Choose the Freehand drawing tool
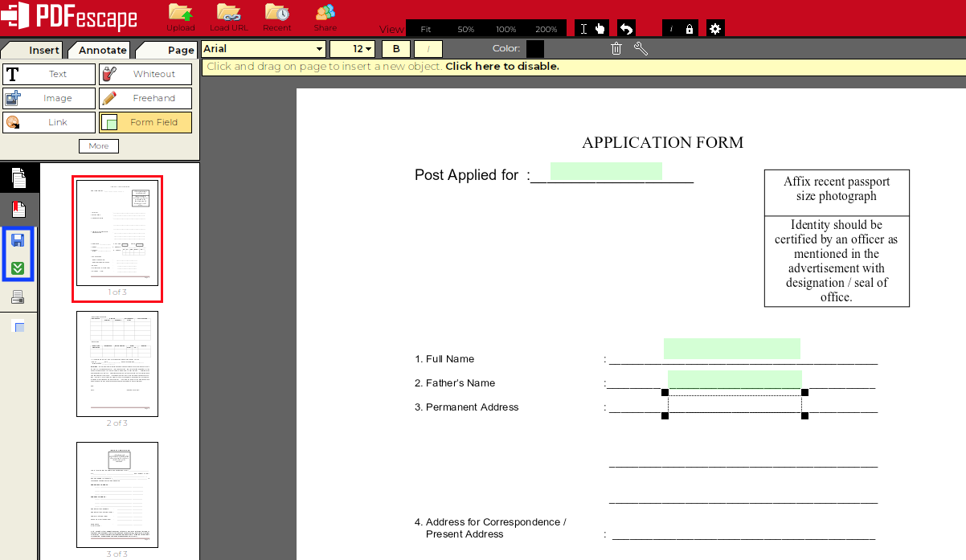This screenshot has width=966, height=560. [145, 98]
